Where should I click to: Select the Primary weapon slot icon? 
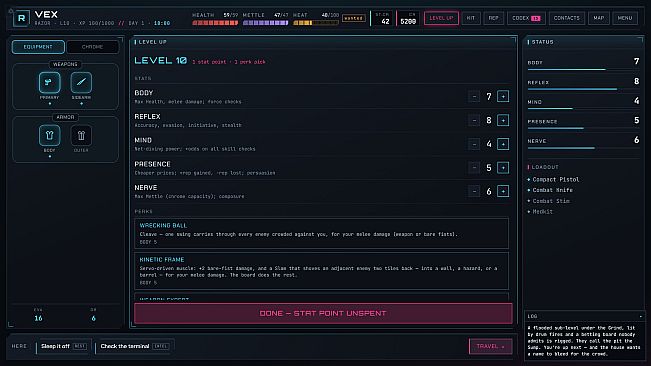[49, 83]
